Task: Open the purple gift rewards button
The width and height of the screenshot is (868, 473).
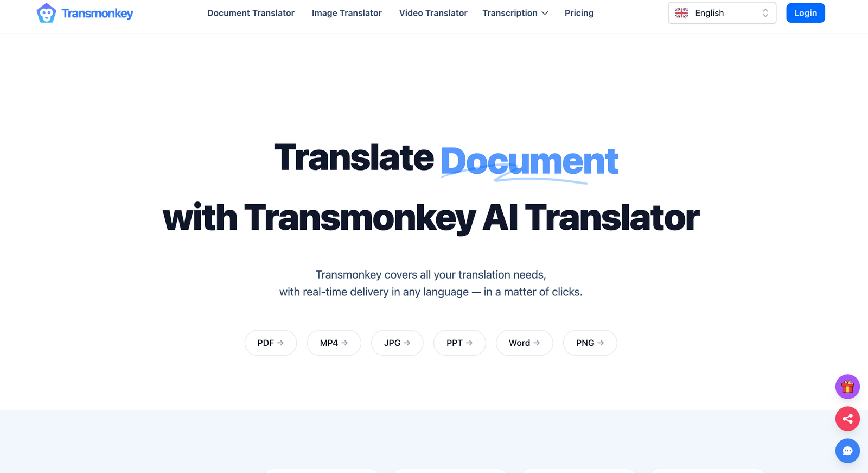Action: 847,387
